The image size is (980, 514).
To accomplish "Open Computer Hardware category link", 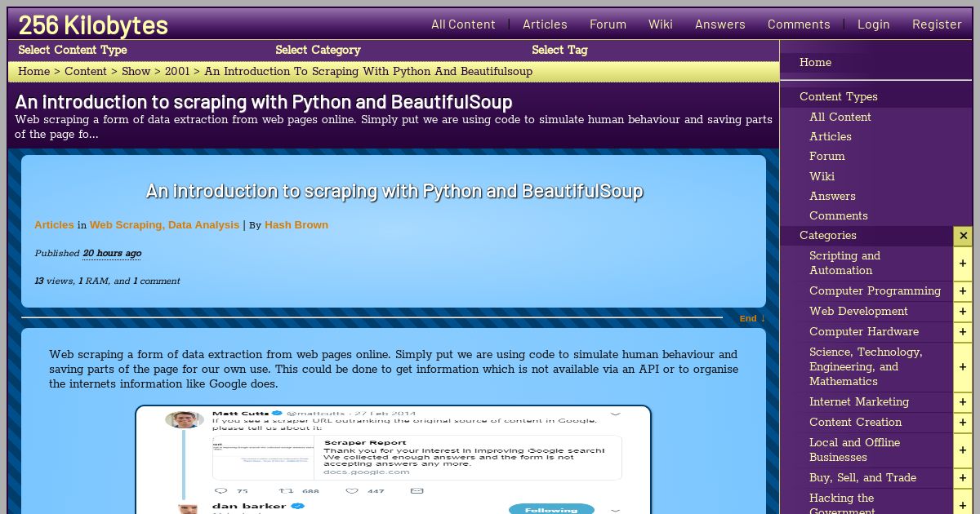I will (864, 332).
